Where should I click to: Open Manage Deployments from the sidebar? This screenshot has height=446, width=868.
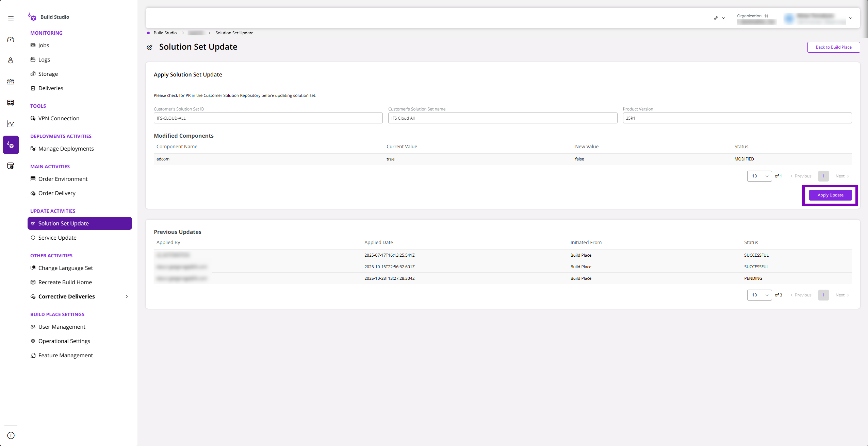[66, 149]
